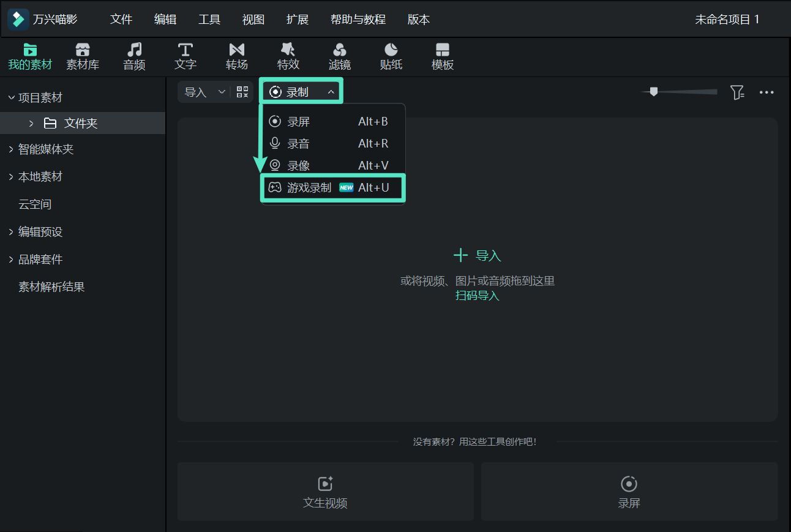Open the 编辑 menu

[165, 20]
